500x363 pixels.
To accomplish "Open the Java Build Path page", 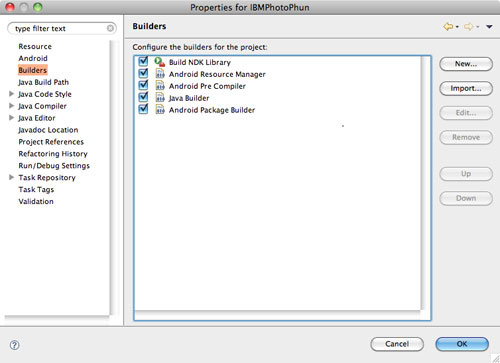I will [44, 82].
